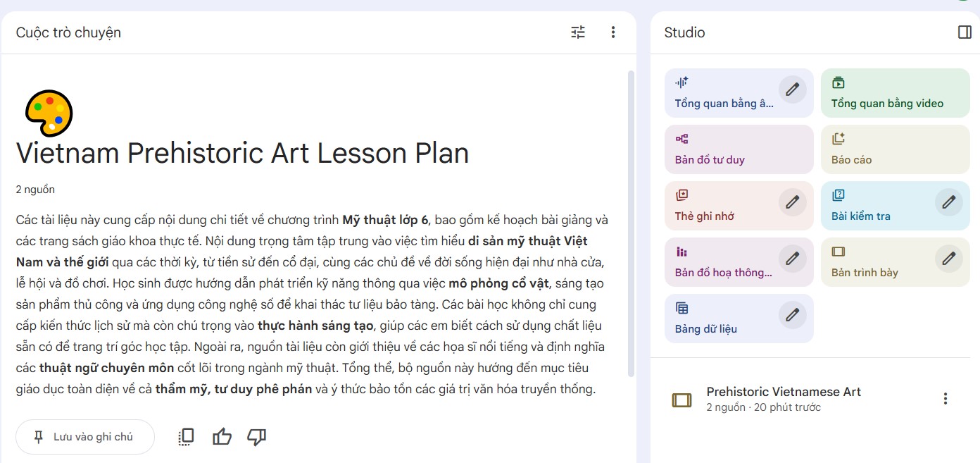Give a thumbs up to the summary
Screen dimensions: 980x463
point(221,436)
